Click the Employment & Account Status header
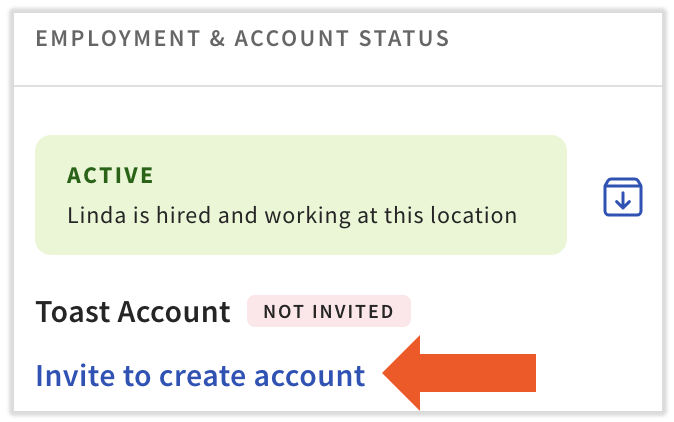The width and height of the screenshot is (674, 422). (242, 39)
